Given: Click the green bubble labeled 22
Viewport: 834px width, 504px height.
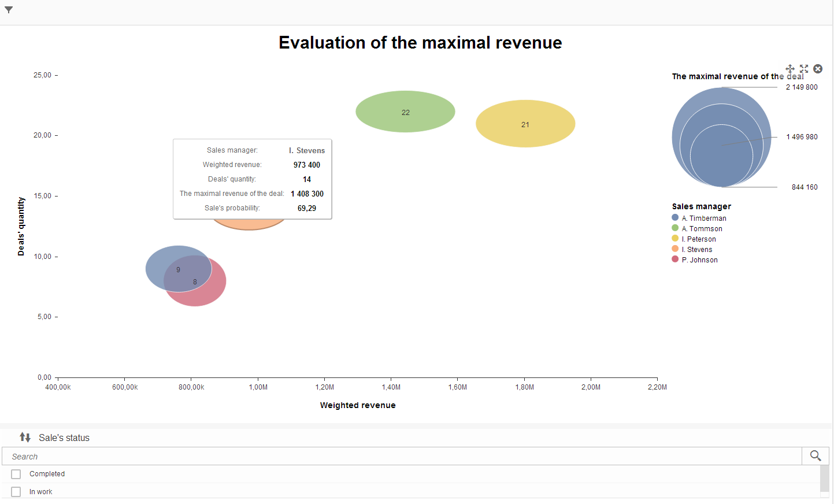Looking at the screenshot, I should tap(405, 112).
